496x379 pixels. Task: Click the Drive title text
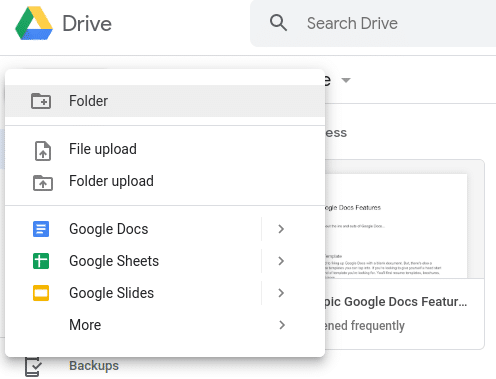tap(87, 24)
